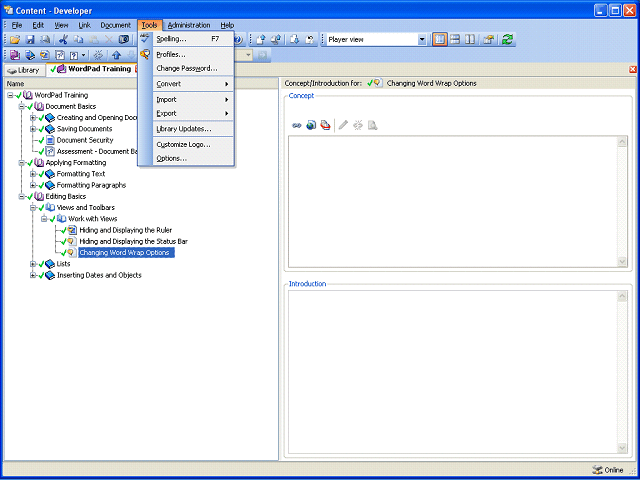The height and width of the screenshot is (480, 640).
Task: Open the Convert submenu
Action: coord(193,84)
